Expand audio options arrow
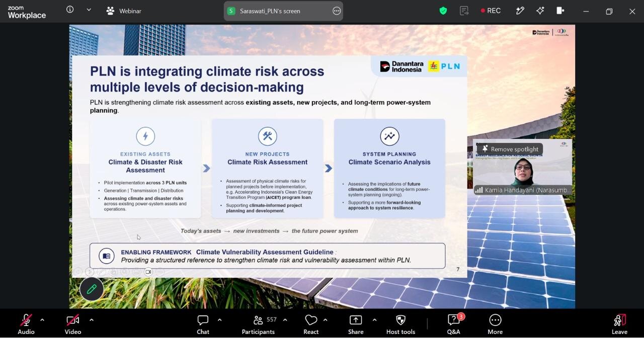 (x=42, y=320)
